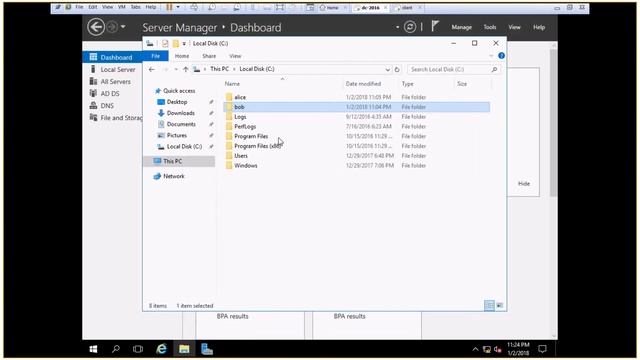Expand ribbon chevron near help icon
640x360 pixels.
[491, 56]
